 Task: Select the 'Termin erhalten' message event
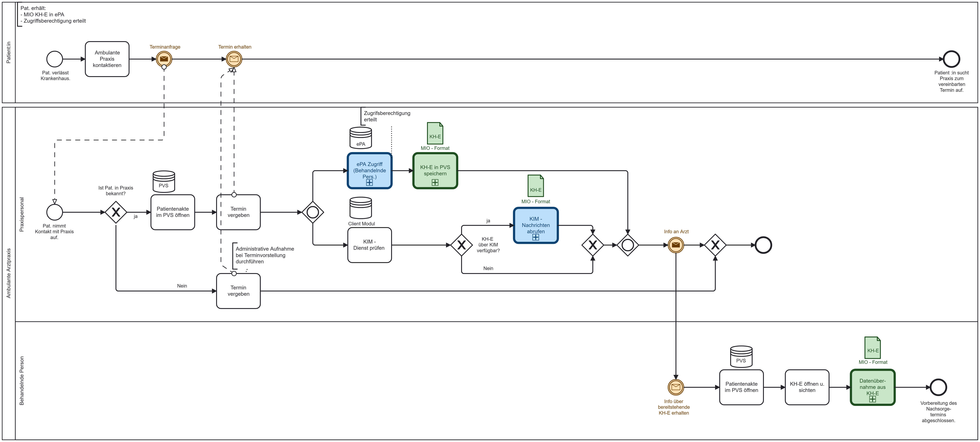point(234,59)
